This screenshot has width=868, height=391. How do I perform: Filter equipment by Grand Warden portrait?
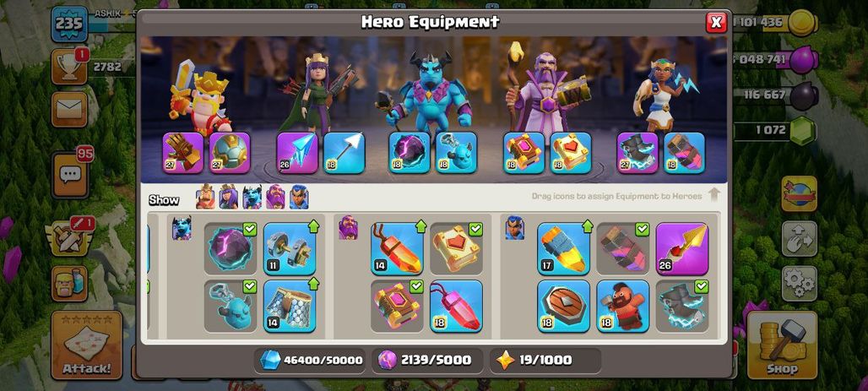click(x=275, y=197)
